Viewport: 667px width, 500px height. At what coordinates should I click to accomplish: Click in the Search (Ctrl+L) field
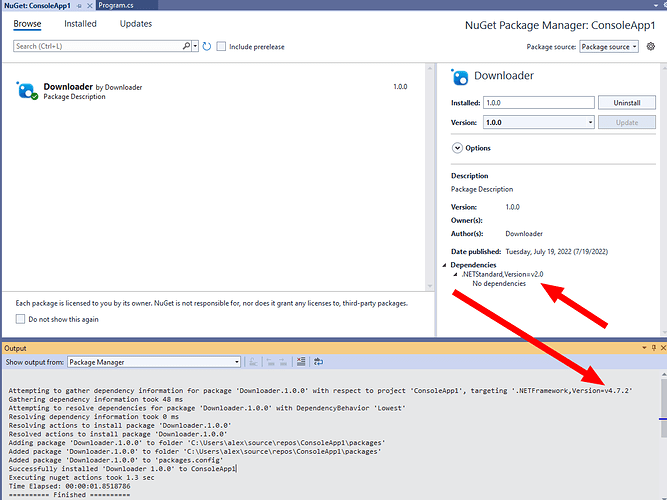[98, 46]
